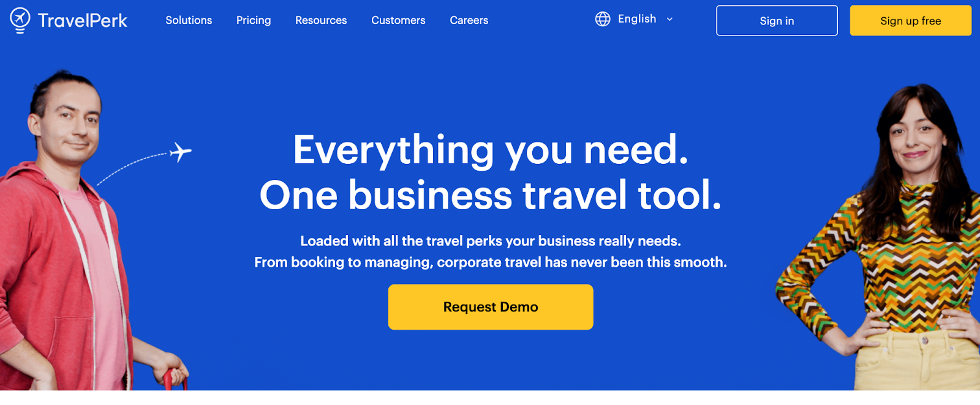Open the Customers nav item
The image size is (980, 405).
tap(398, 20)
